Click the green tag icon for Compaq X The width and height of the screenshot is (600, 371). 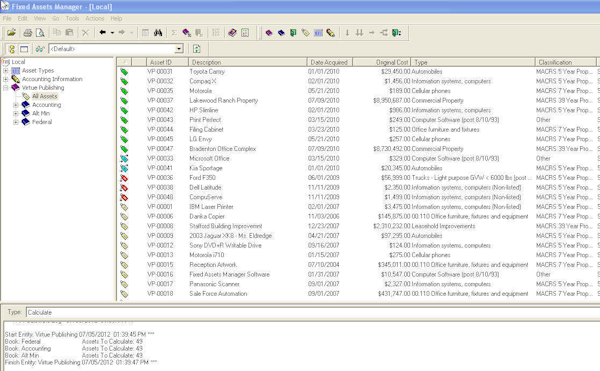(124, 81)
